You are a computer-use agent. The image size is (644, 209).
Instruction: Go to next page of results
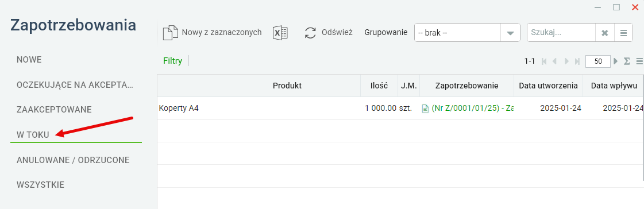coord(567,61)
